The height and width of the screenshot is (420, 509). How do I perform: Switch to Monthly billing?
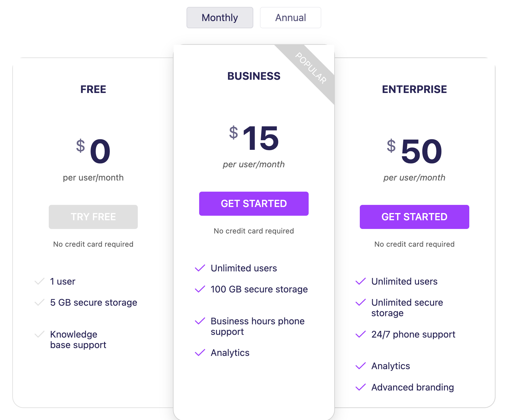220,18
